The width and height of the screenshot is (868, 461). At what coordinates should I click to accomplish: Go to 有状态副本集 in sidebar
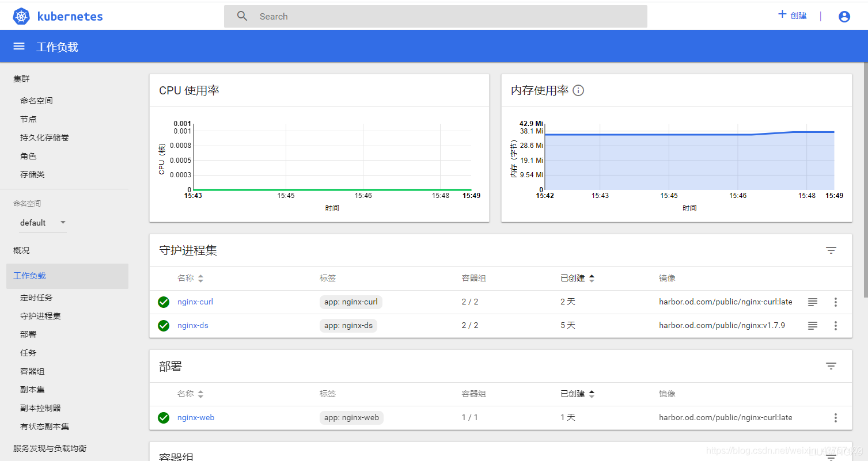click(x=44, y=426)
